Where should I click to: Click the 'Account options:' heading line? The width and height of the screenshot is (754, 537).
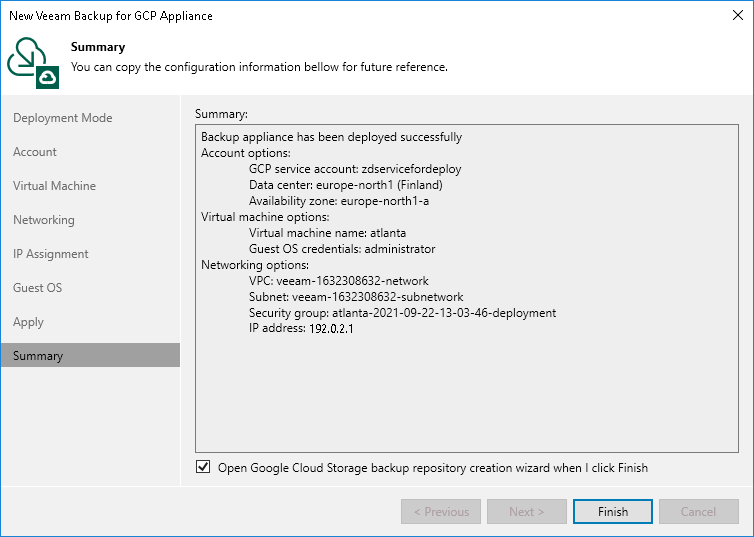click(246, 153)
